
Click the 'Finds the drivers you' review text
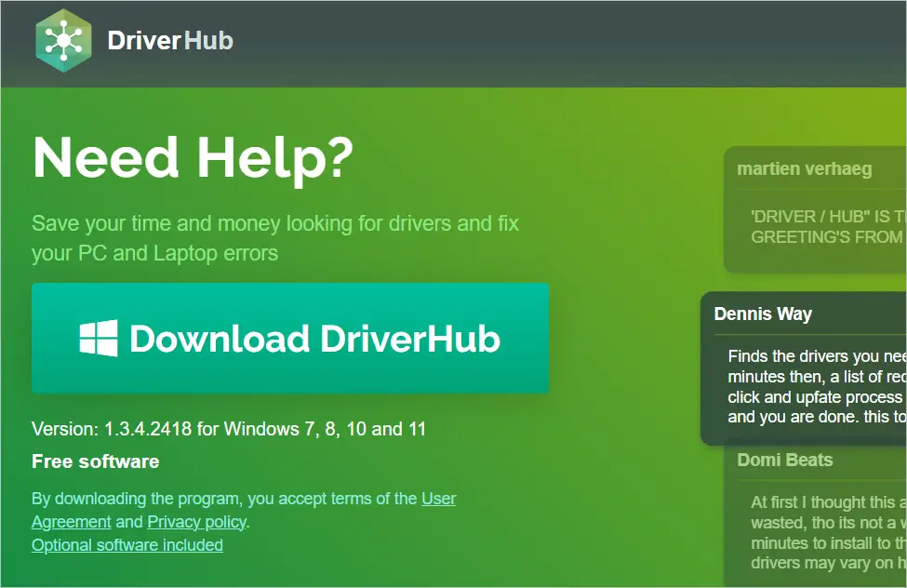[x=817, y=387]
